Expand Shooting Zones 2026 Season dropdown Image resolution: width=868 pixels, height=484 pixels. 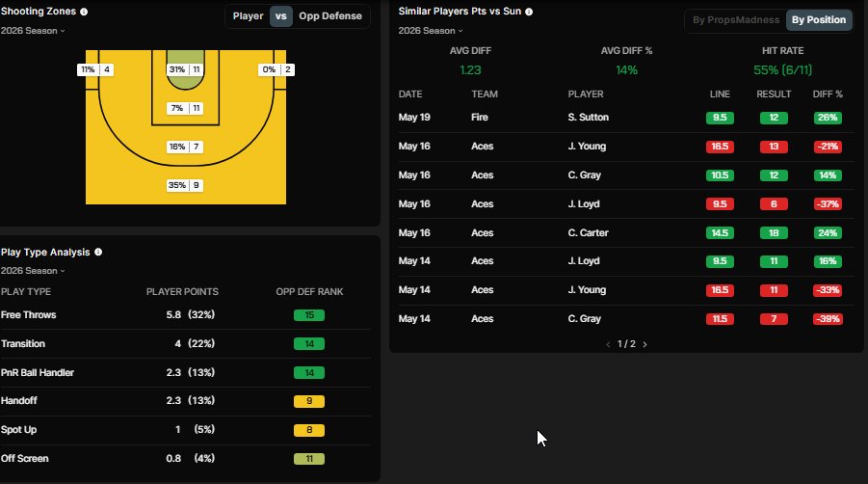[x=33, y=31]
